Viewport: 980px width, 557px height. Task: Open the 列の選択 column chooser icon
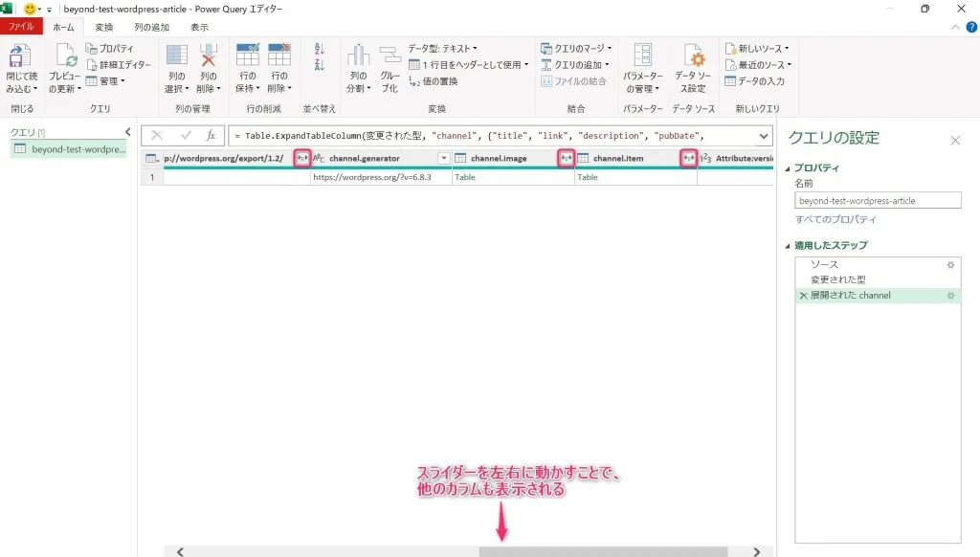(177, 56)
